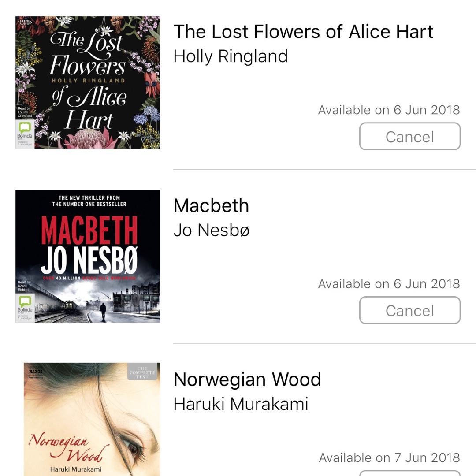
Task: Open the Norwegian Wood cover image
Action: [x=92, y=419]
